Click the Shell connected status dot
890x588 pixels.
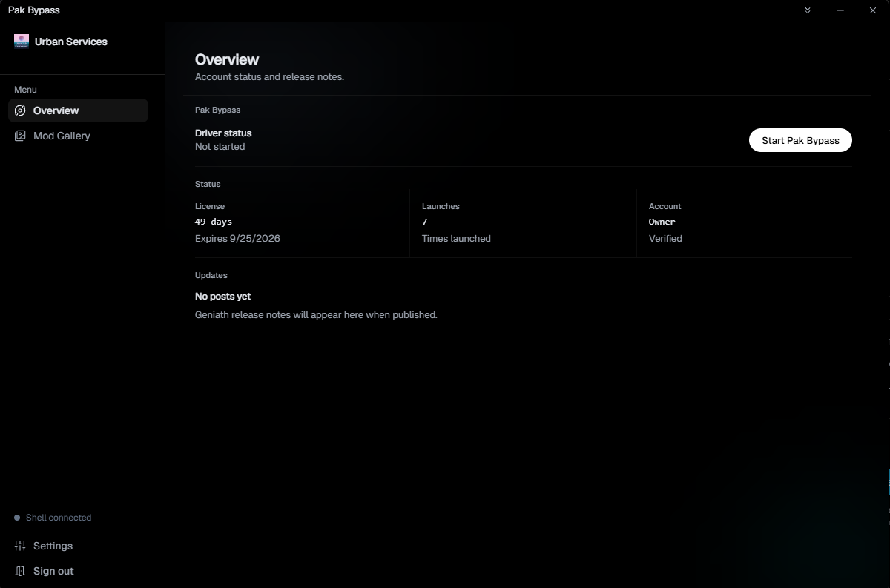click(17, 518)
